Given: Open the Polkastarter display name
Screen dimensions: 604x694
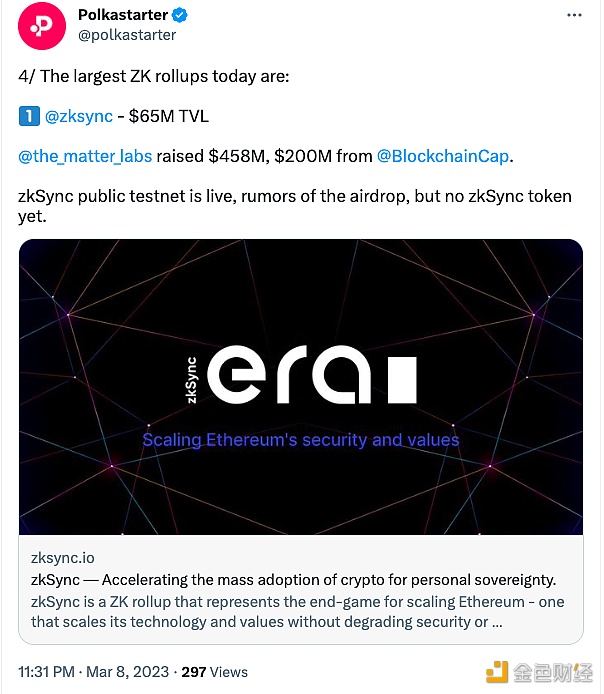Looking at the screenshot, I should coord(124,16).
